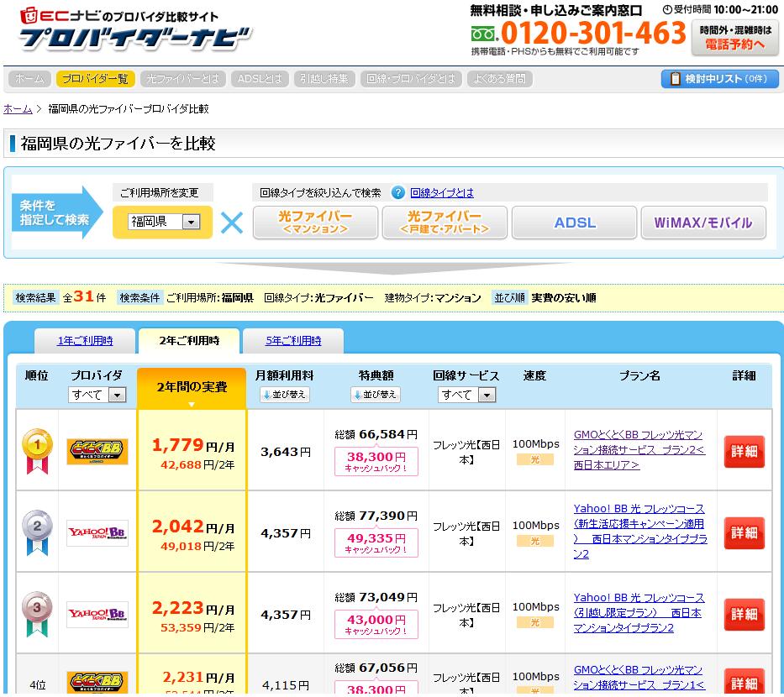Image resolution: width=784 pixels, height=697 pixels.
Task: Click the 2年間の実費 column header
Action: pyautogui.click(x=192, y=388)
